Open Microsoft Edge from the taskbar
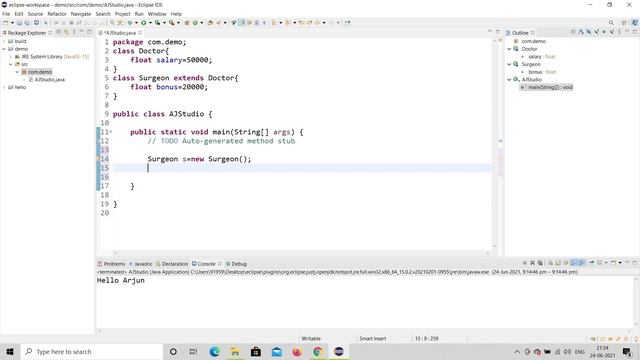640x360 pixels. click(214, 351)
